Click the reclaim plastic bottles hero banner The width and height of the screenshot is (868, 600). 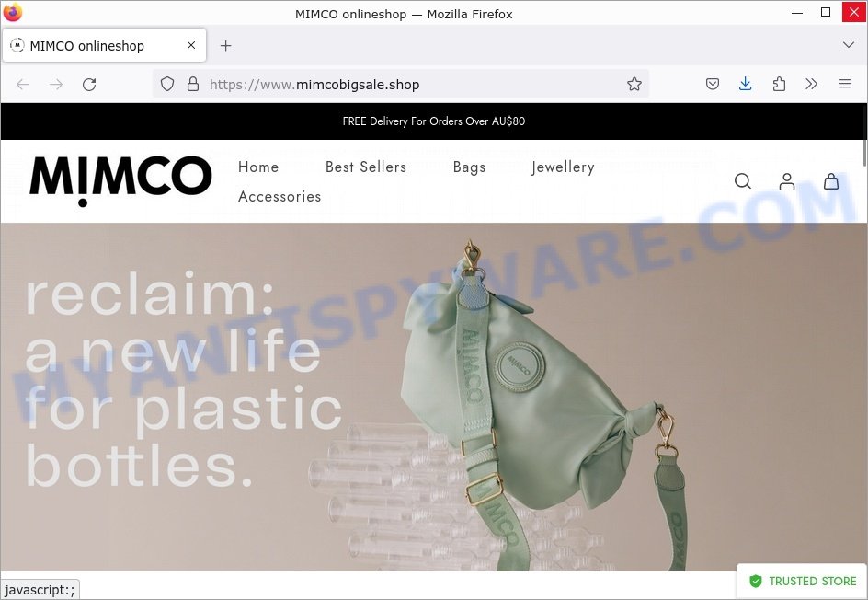point(433,397)
